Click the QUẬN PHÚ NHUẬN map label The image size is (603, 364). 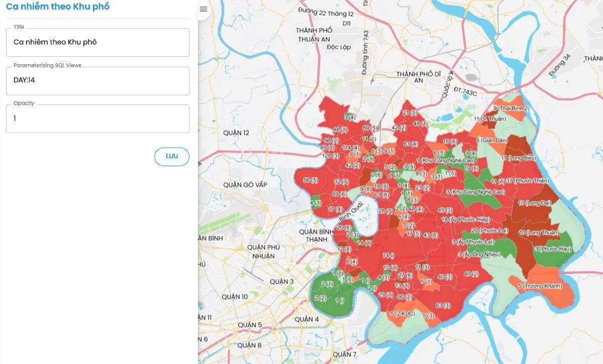tap(263, 252)
